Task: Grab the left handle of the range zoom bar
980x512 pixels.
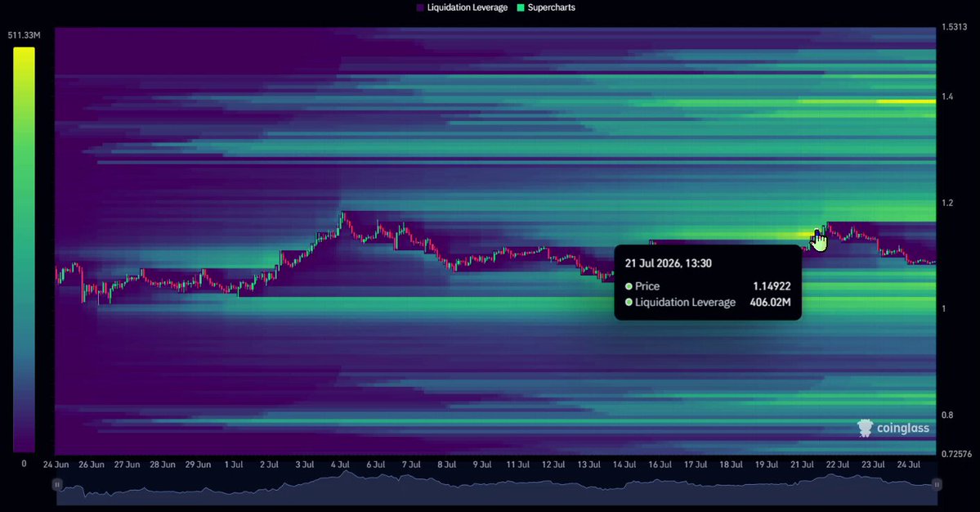Action: 57,484
